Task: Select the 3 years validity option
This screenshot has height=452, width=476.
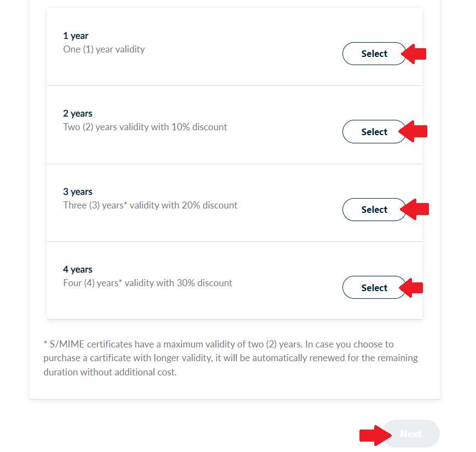Action: pyautogui.click(x=374, y=210)
